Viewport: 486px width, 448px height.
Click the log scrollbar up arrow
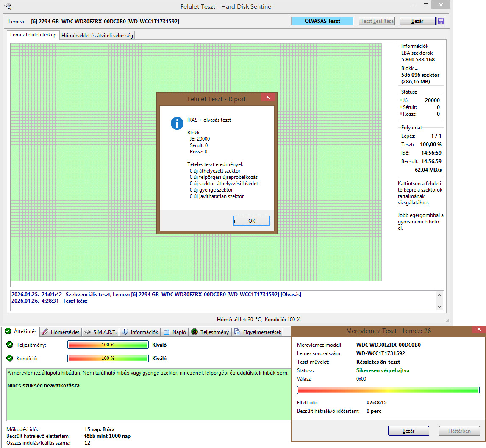[439, 295]
